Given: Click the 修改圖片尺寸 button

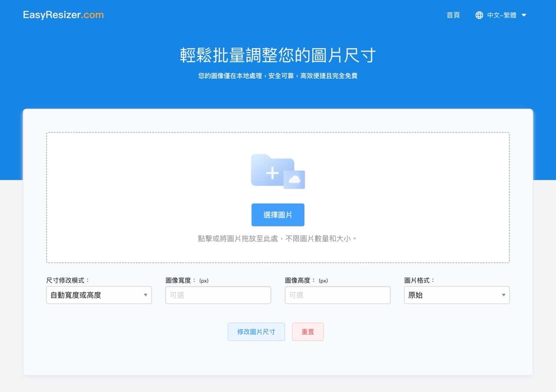Looking at the screenshot, I should point(256,332).
